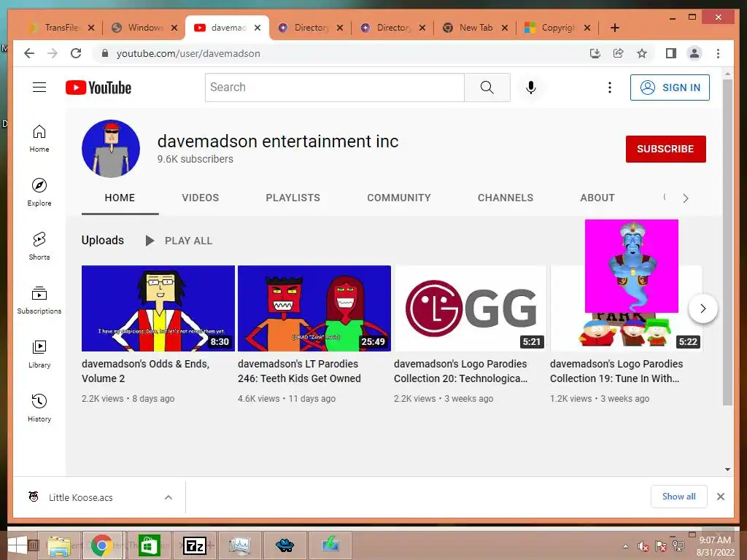Click browser forward arrow

tap(53, 53)
